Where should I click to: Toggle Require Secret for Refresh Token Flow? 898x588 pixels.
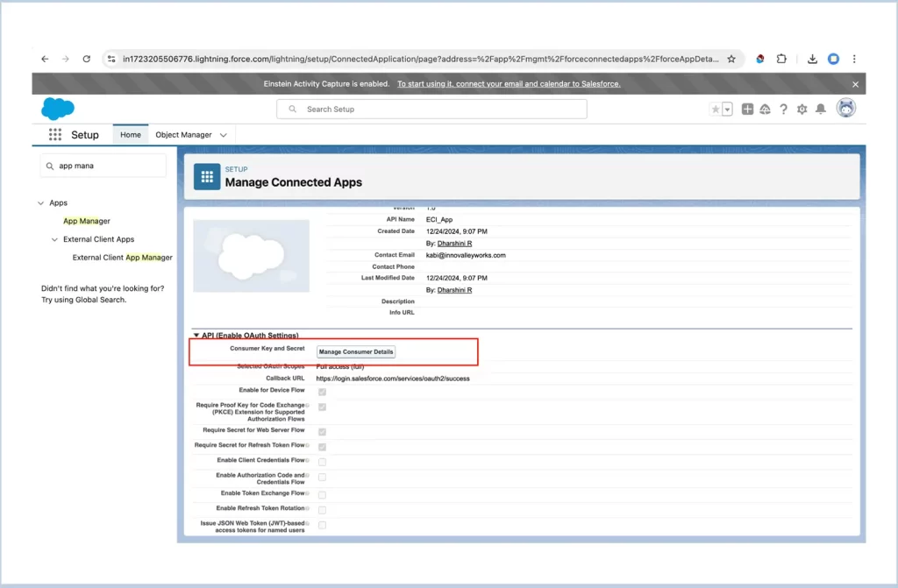pyautogui.click(x=323, y=447)
